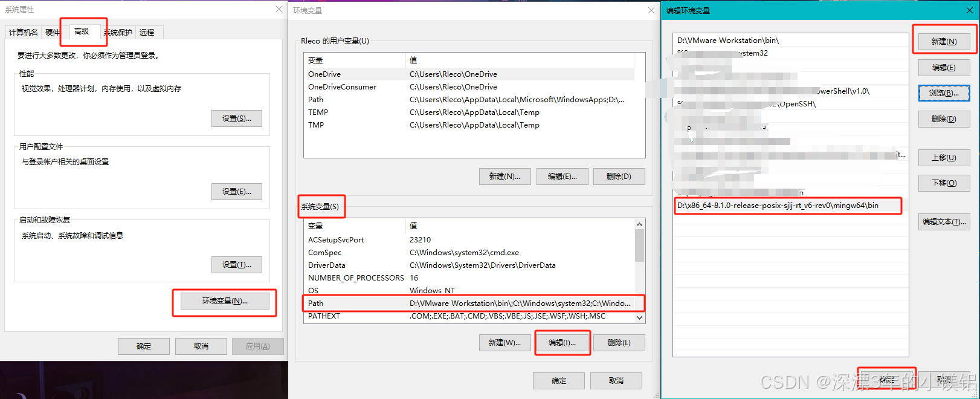Click the 应用(A) button
Viewport: 980px width, 399px height.
[258, 346]
